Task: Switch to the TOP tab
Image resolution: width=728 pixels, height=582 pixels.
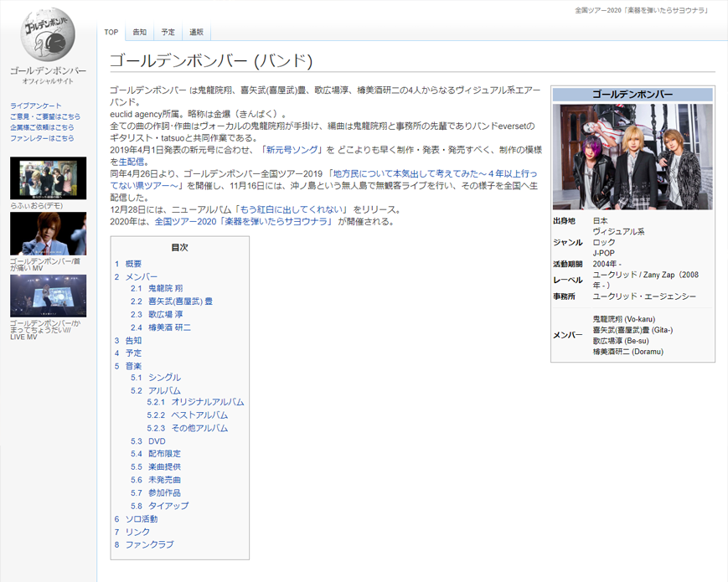Action: coord(110,33)
